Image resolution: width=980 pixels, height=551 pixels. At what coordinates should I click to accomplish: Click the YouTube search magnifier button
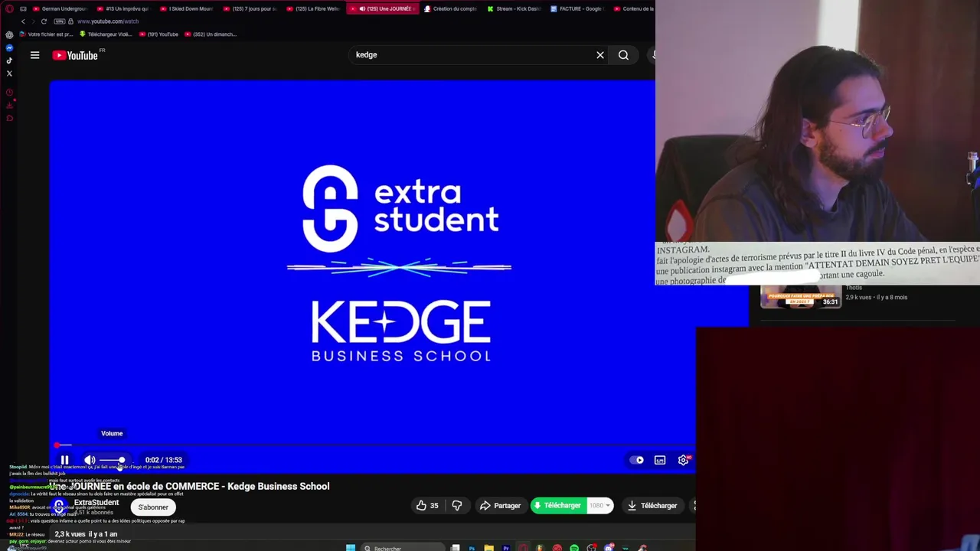(x=623, y=55)
